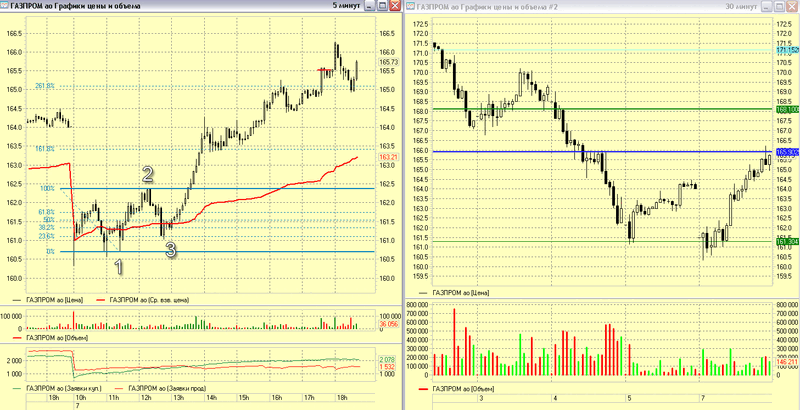Click the green 168.100 level tag
Viewport: 800px width, 410px height.
(787, 109)
